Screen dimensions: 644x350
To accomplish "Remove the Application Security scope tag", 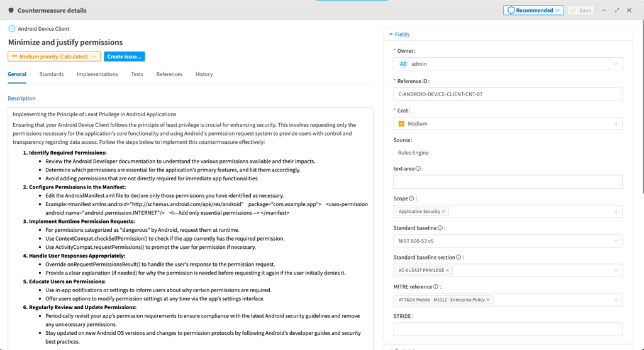I will 443,212.
